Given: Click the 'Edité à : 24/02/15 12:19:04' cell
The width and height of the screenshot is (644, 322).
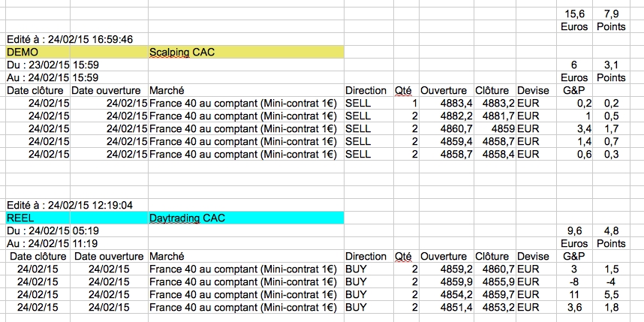Looking at the screenshot, I should click(x=60, y=205).
